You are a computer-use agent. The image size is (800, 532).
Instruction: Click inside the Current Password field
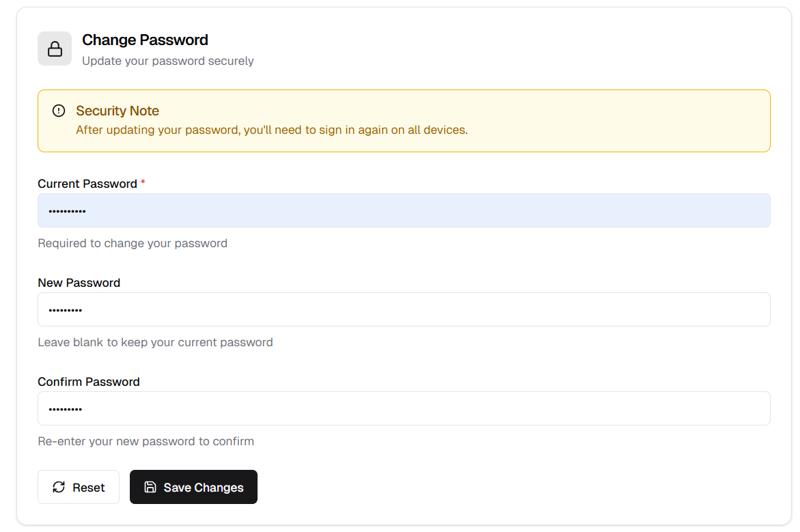coord(403,210)
